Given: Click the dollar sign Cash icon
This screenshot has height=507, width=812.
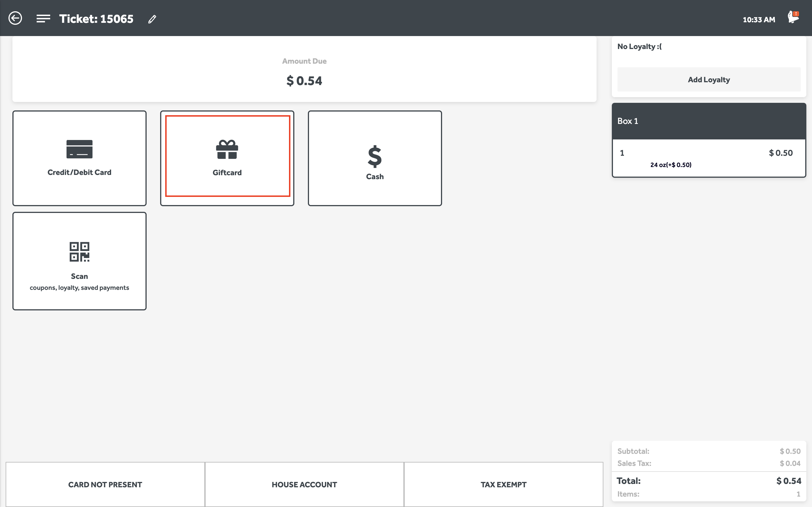Looking at the screenshot, I should 375,156.
